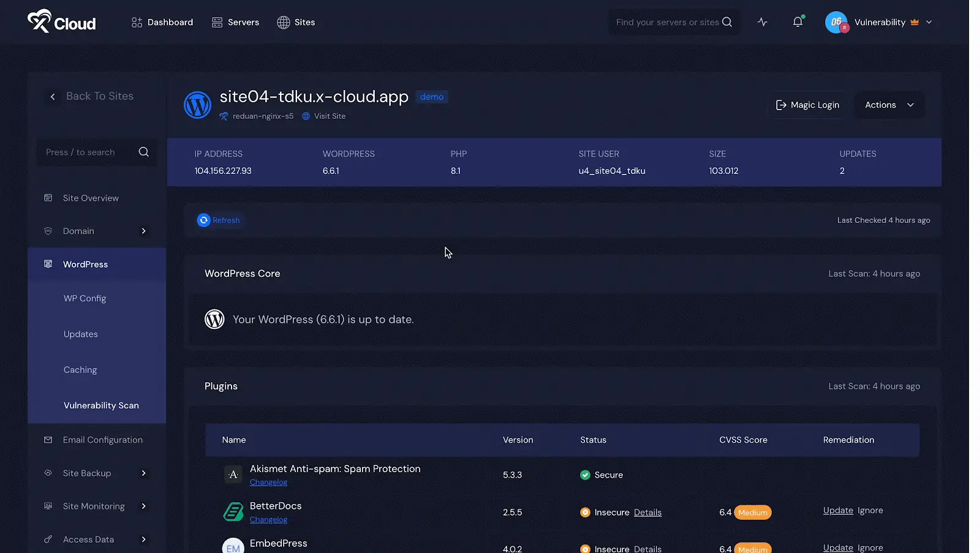Click Ignore for BetterDocs
This screenshot has width=980, height=553.
(870, 510)
